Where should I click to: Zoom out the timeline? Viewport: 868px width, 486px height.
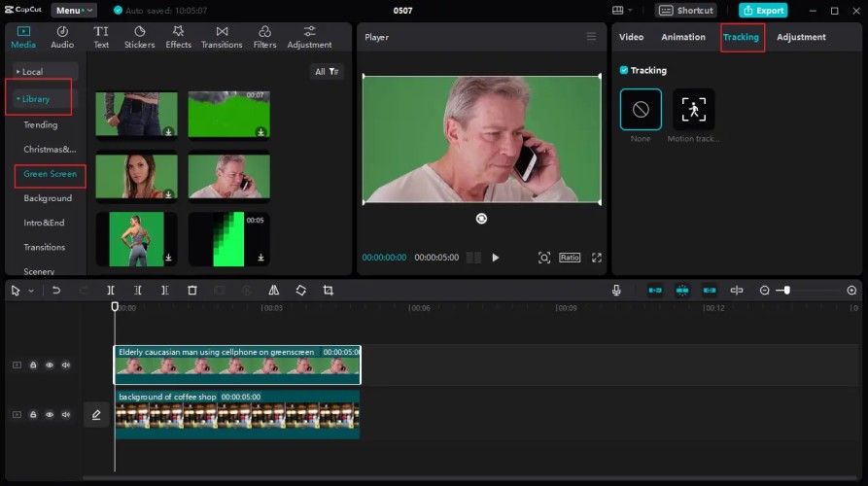(x=765, y=290)
